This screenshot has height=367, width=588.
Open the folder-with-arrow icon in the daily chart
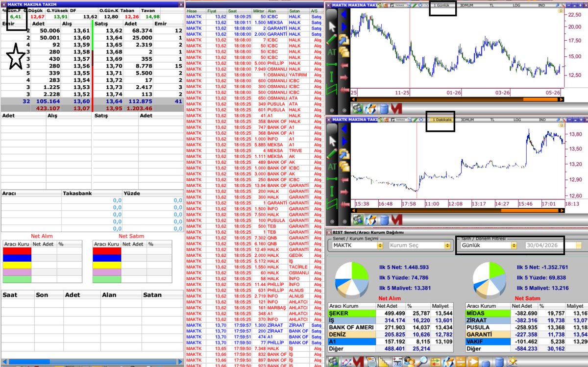point(344,39)
